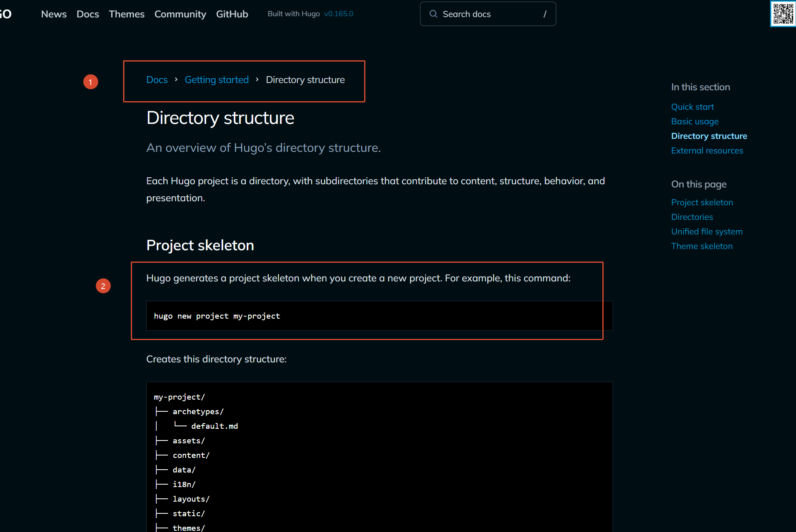Click the Hugo logo at top left
The height and width of the screenshot is (532, 796).
(x=6, y=14)
